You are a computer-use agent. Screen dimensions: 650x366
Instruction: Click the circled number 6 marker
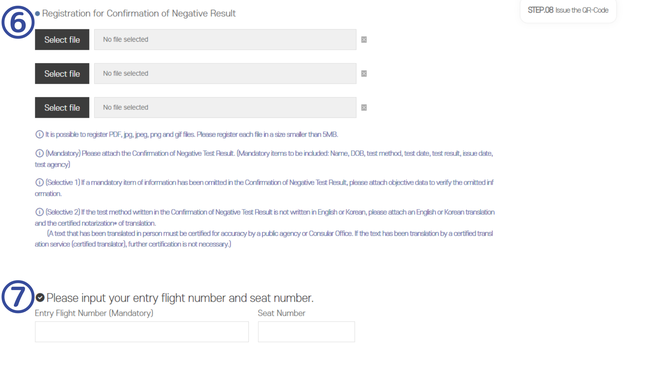[17, 22]
